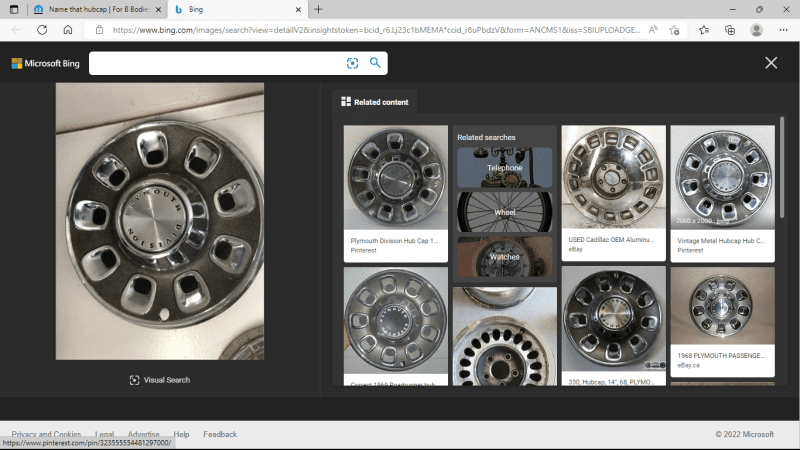Open the 330 Hubcap 14" 68 Plymouth result
Viewport: 800px width, 450px height.
click(x=614, y=326)
